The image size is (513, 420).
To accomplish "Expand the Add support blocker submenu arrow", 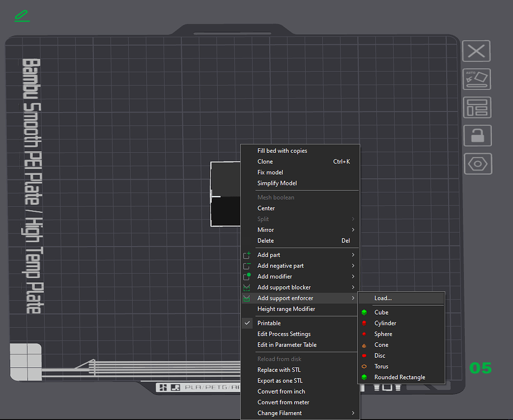I will point(353,287).
